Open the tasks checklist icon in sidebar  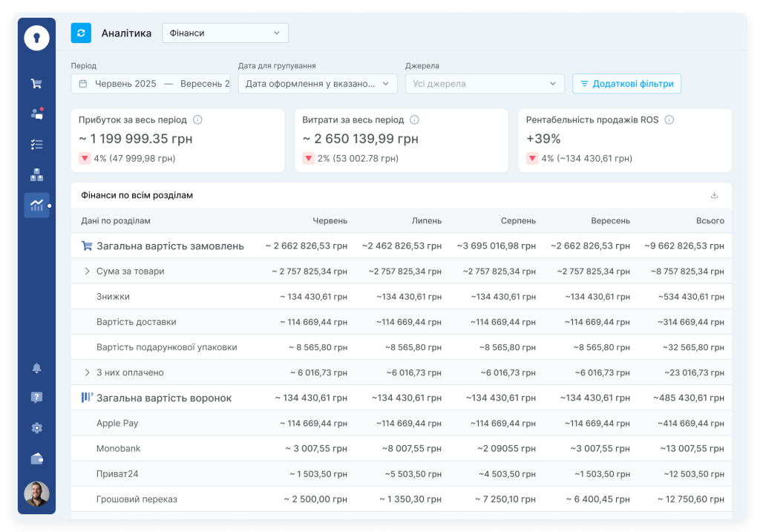point(36,145)
